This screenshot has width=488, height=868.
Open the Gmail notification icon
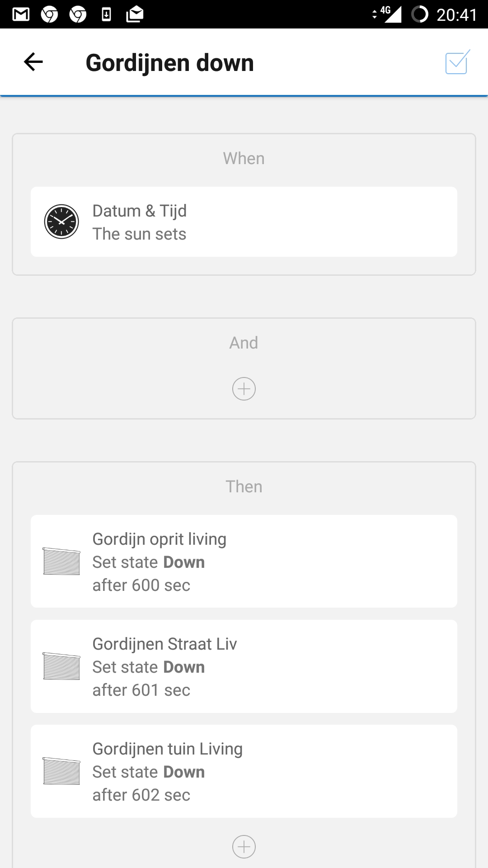pos(21,14)
